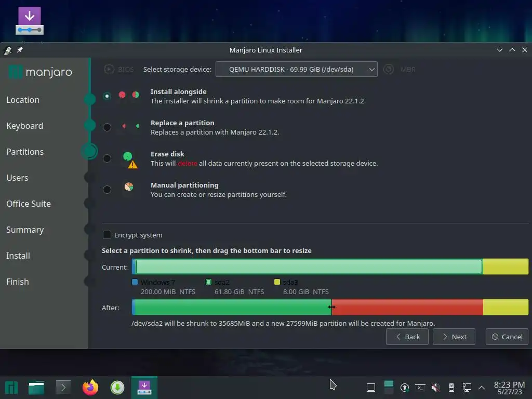The image size is (532, 399).
Task: Open the file manager from the taskbar
Action: coord(36,388)
